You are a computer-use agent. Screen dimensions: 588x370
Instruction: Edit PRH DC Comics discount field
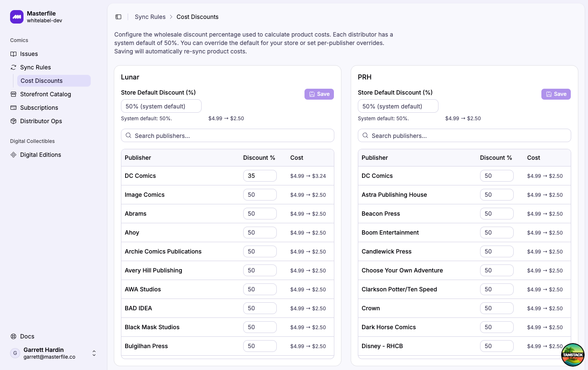coord(497,176)
